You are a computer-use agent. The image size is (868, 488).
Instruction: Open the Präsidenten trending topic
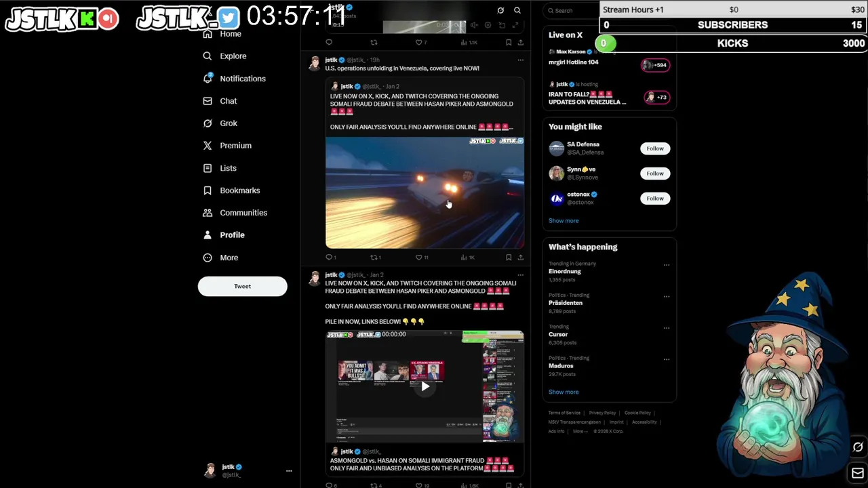(566, 303)
